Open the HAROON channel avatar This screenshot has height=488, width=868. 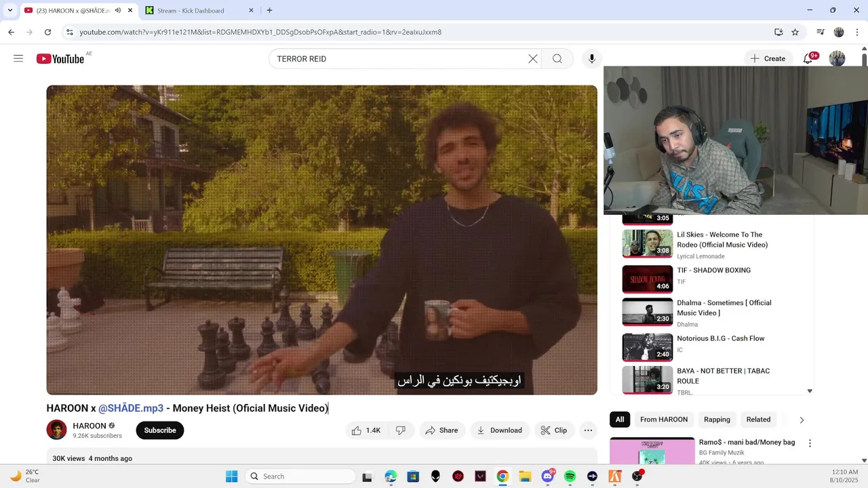click(57, 430)
